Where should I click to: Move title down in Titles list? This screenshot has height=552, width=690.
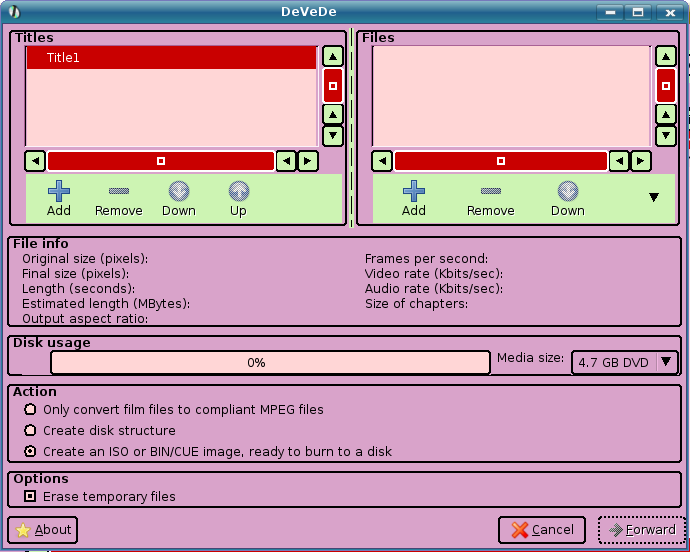pyautogui.click(x=179, y=197)
